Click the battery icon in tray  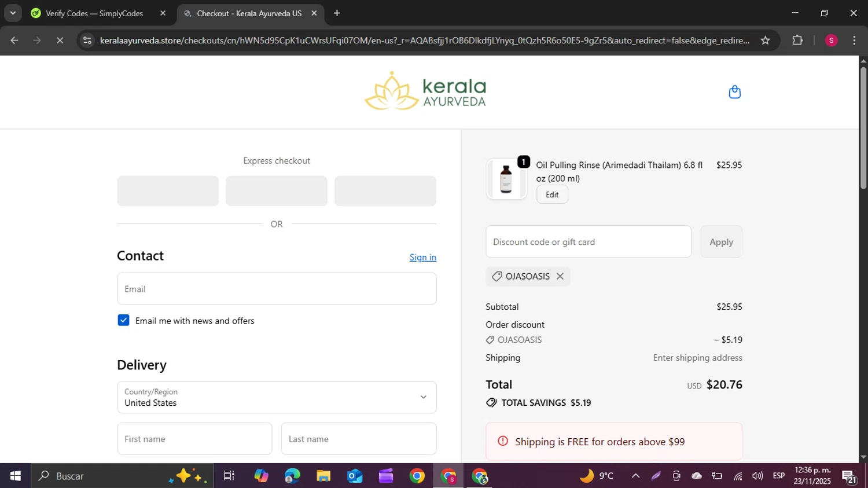[717, 476]
